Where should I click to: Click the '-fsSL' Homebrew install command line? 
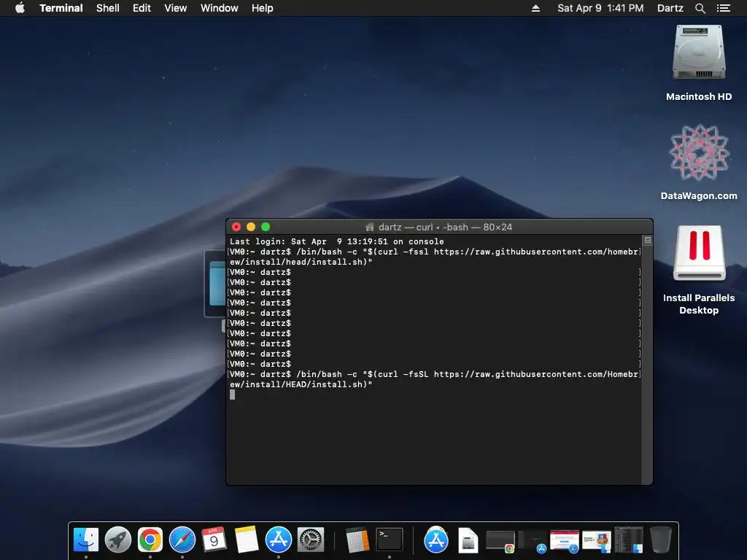[x=434, y=374]
